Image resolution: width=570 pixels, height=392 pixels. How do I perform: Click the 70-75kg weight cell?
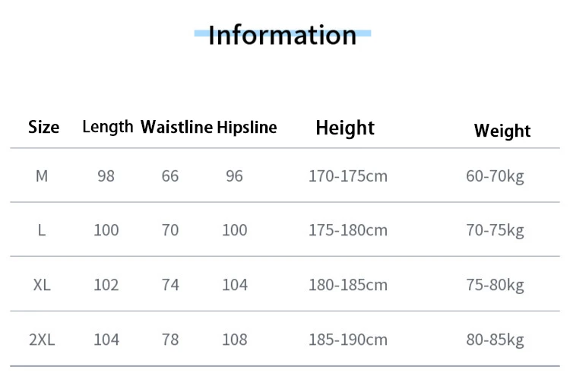coord(495,230)
